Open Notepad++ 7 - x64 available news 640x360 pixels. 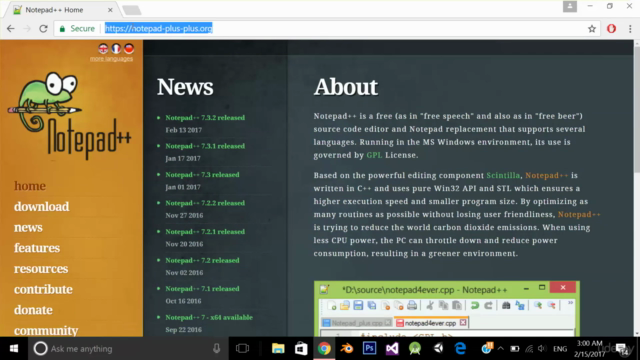[209, 317]
